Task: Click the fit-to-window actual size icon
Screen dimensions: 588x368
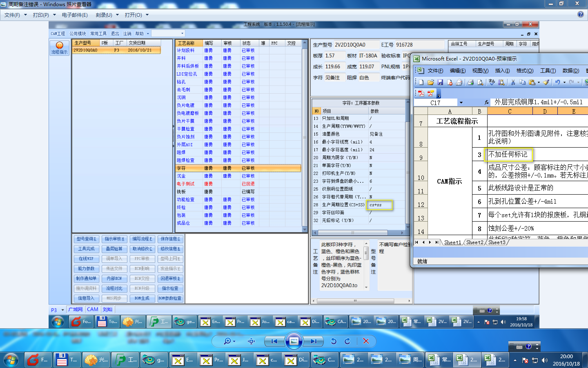Action: 252,341
